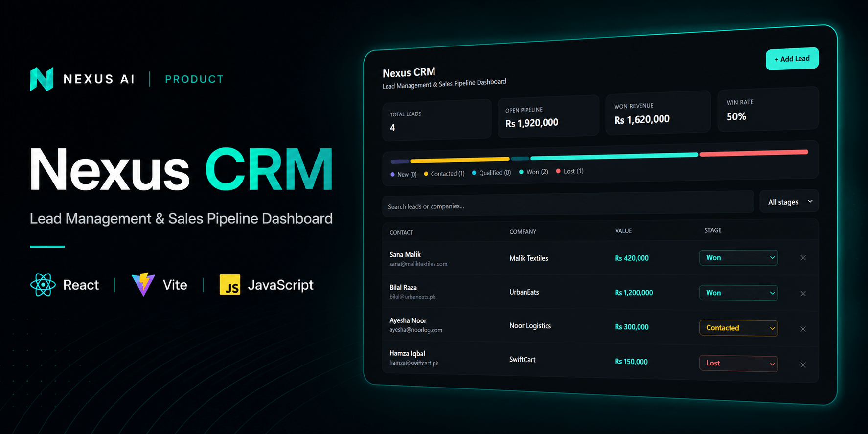Click the Malik Textiles company cell

click(529, 258)
